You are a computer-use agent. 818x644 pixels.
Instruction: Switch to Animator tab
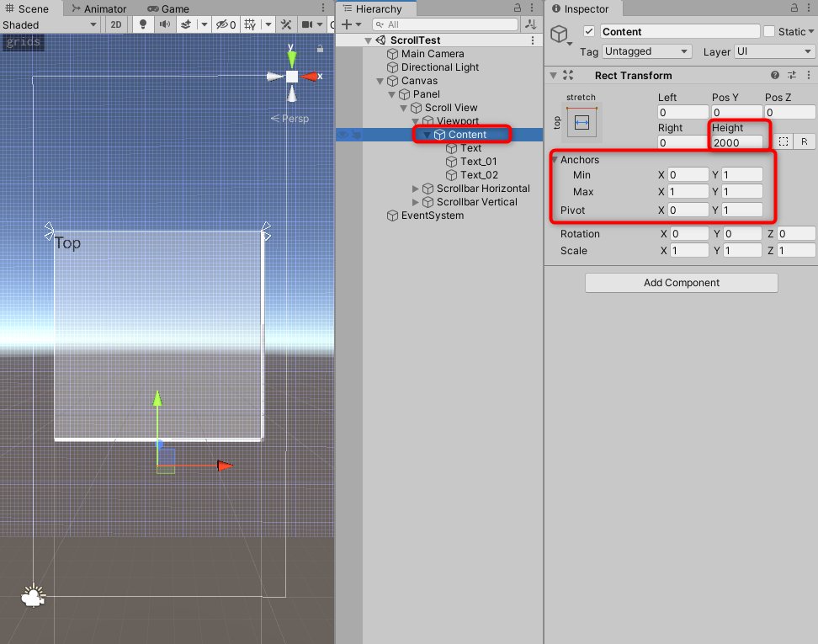tap(99, 9)
